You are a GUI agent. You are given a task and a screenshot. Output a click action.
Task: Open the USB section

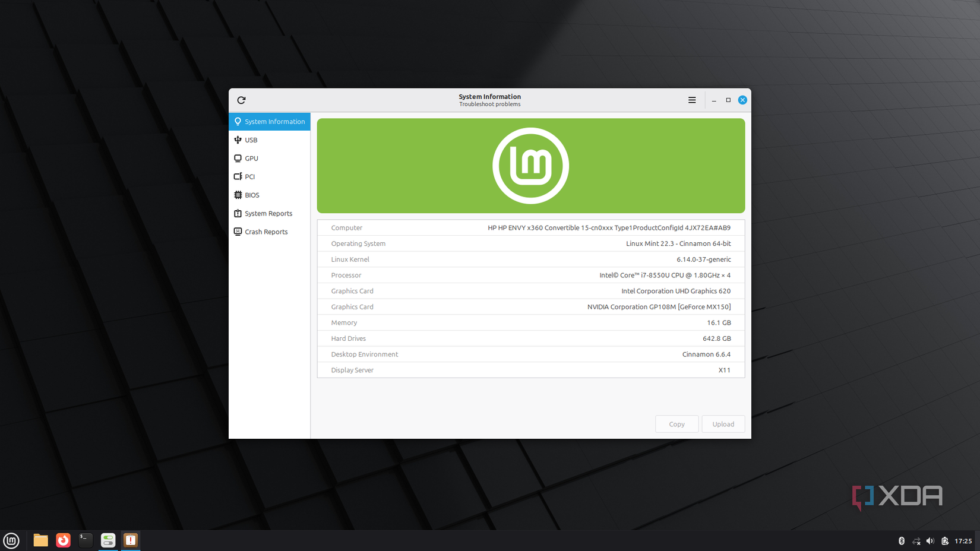point(270,140)
